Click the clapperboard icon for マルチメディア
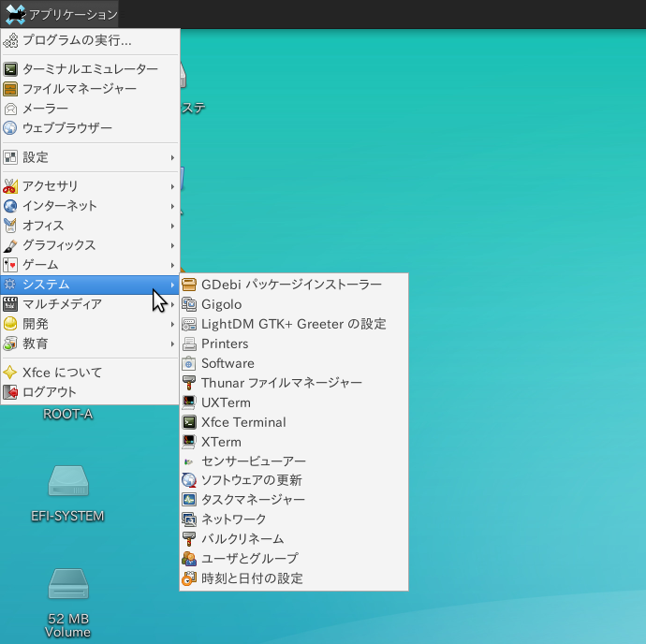 click(x=10, y=304)
